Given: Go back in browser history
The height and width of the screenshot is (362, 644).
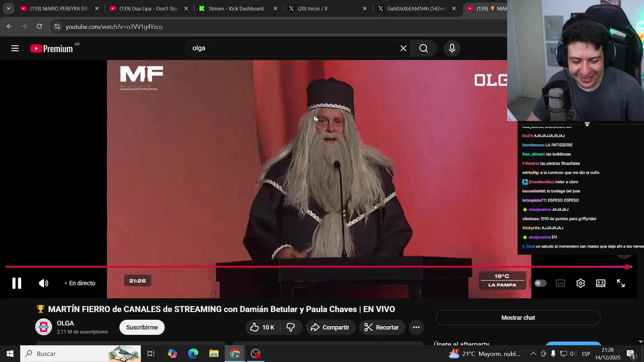Looking at the screenshot, I should tap(9, 26).
